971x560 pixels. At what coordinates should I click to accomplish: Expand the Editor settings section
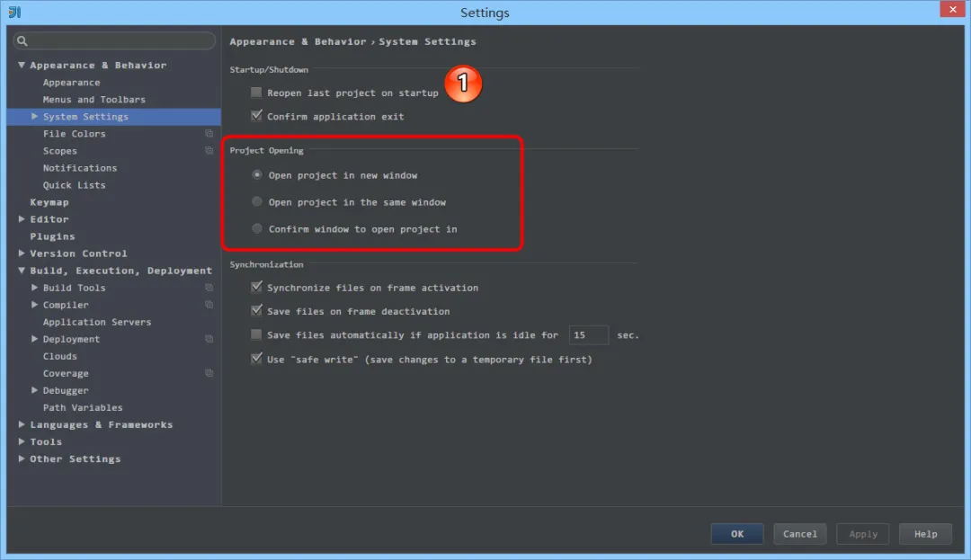23,218
